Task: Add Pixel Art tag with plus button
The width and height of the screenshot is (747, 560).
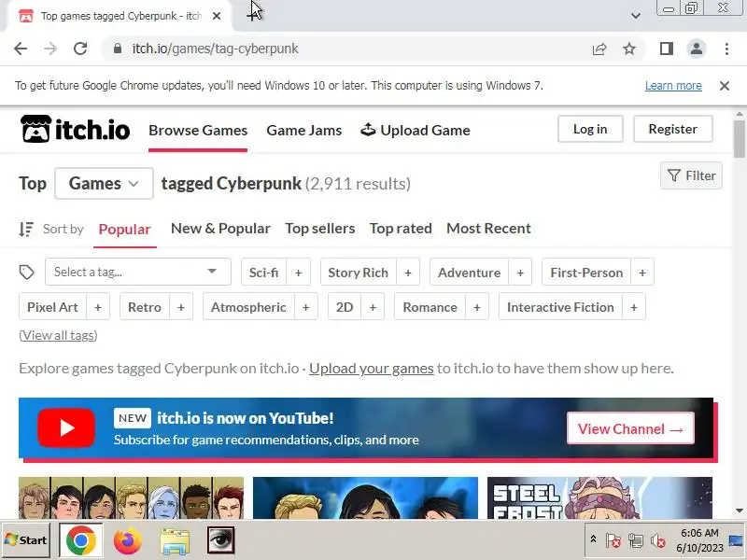Action: tap(98, 307)
